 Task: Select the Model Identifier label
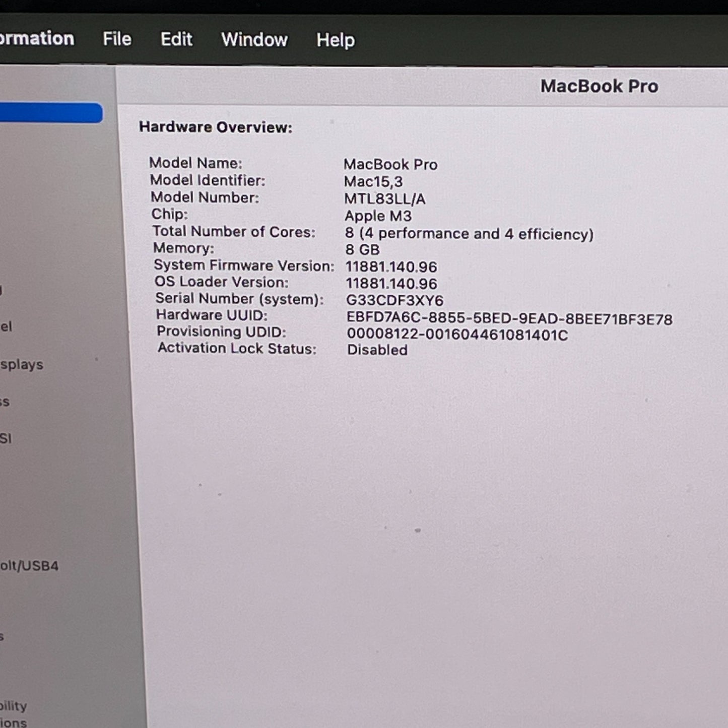tap(207, 180)
